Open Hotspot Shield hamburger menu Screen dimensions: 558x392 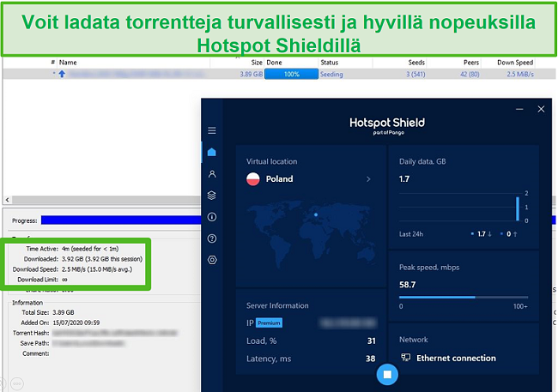(x=212, y=130)
